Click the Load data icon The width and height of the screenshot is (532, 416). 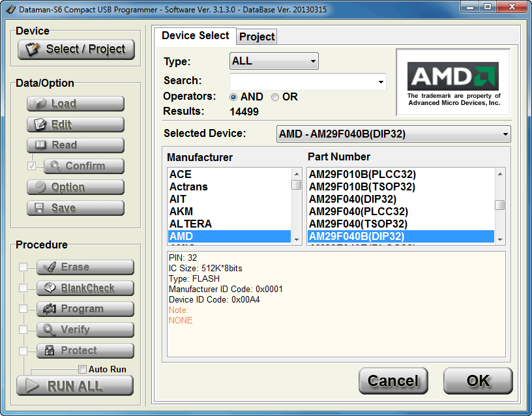click(40, 104)
